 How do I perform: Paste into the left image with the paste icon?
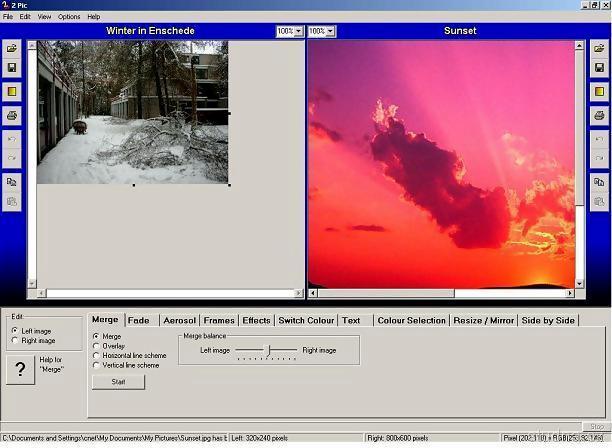(12, 201)
